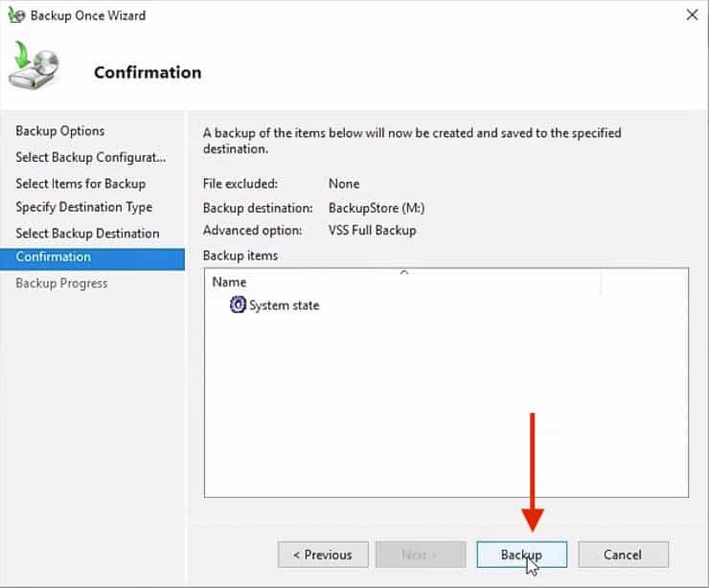The width and height of the screenshot is (709, 588).
Task: Click the Backup button
Action: pyautogui.click(x=521, y=554)
